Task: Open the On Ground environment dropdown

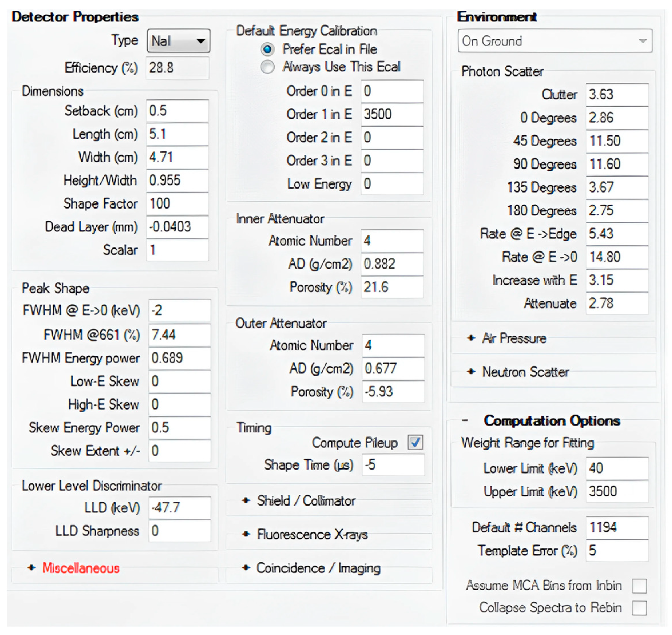Action: point(554,41)
